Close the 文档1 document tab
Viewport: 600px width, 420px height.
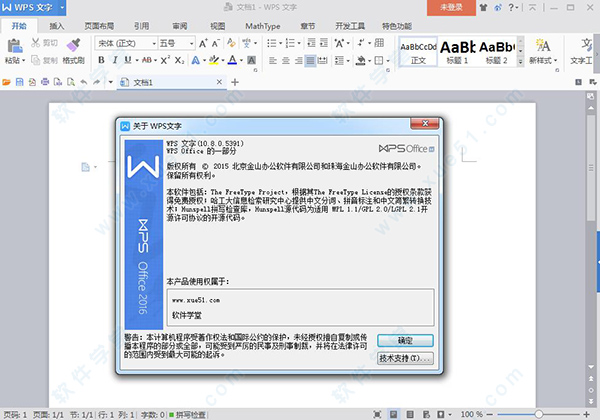(x=219, y=81)
